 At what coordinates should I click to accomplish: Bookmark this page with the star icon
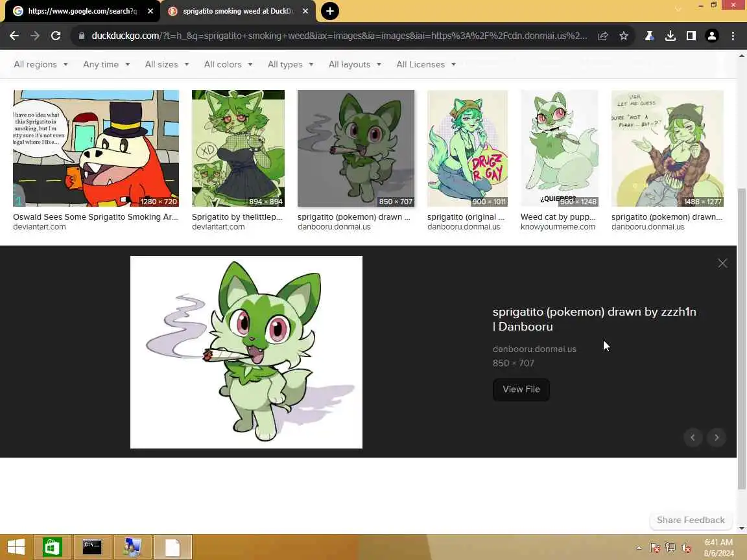click(x=624, y=36)
